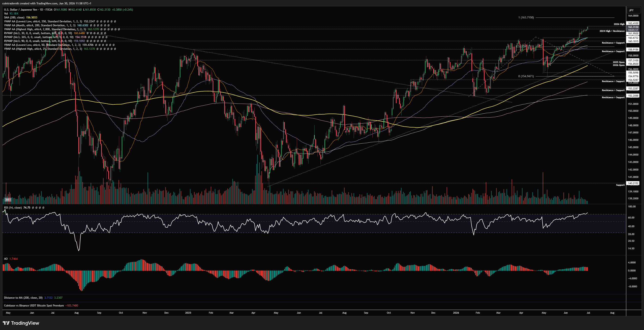Click the SMA value 156.5033
This screenshot has height=330, width=644.
tap(32, 18)
